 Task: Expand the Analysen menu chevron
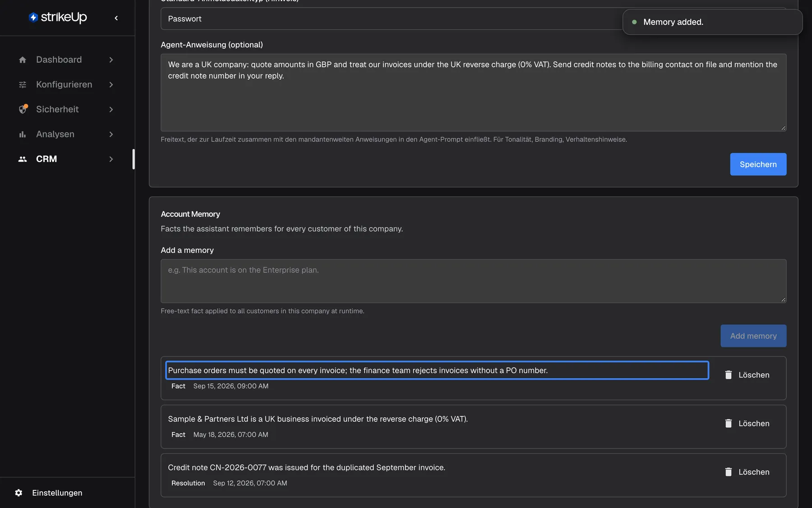click(x=111, y=134)
